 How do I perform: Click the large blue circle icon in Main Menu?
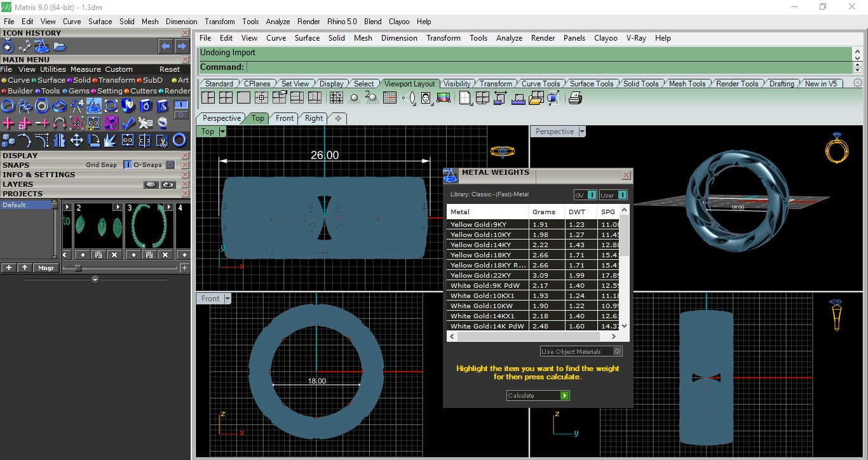[180, 140]
